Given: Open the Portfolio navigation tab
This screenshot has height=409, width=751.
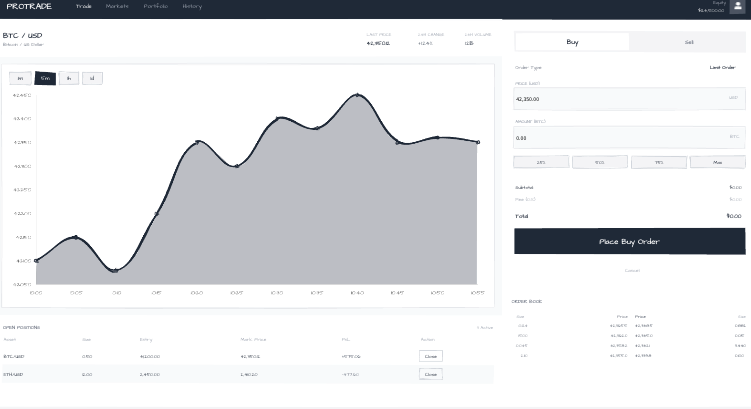Looking at the screenshot, I should click(x=156, y=6).
